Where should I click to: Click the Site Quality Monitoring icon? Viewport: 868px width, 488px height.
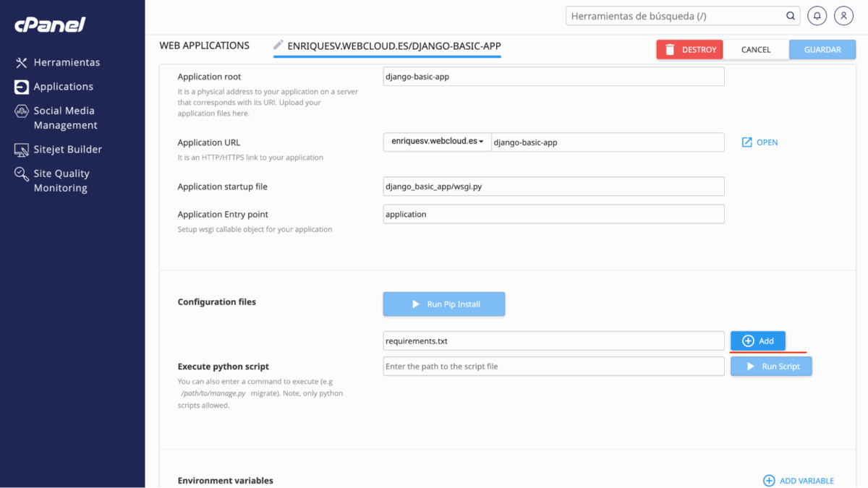pyautogui.click(x=21, y=174)
